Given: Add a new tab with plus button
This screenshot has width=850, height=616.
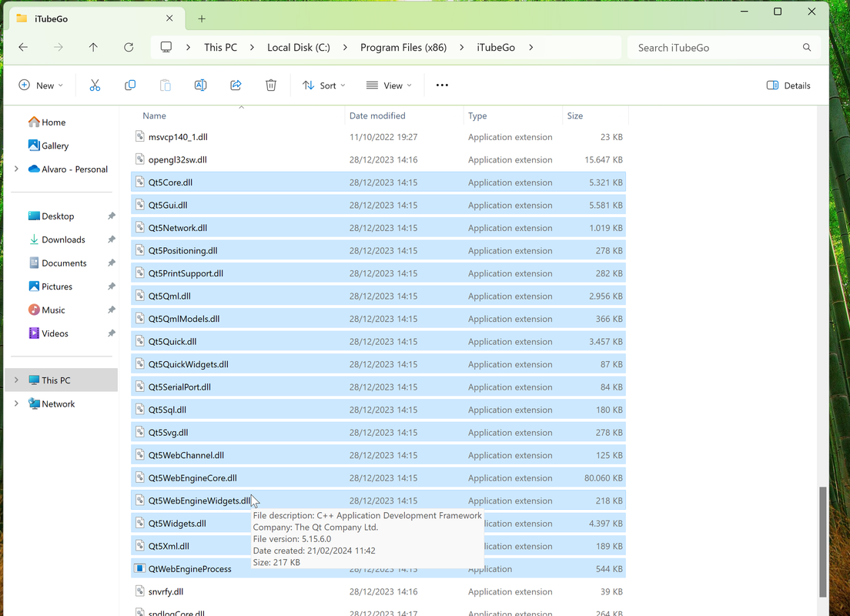Looking at the screenshot, I should click(x=202, y=19).
